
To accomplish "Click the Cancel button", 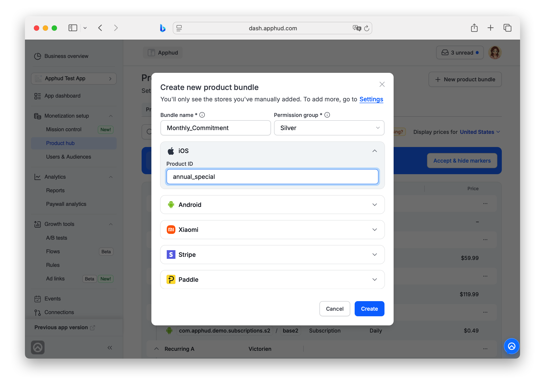I will tap(334, 309).
